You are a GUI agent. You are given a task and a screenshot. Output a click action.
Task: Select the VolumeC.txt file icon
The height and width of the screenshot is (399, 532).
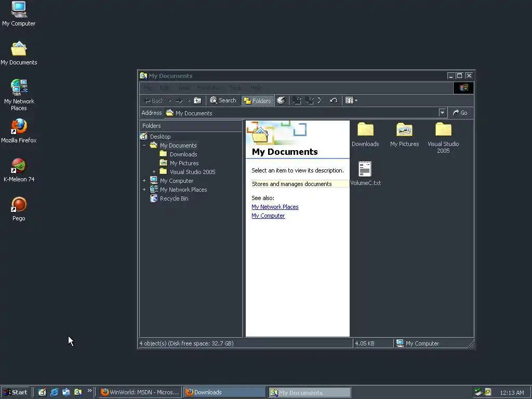[365, 169]
